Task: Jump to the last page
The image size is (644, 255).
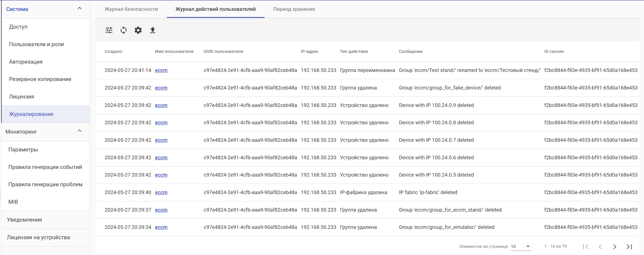Action: [629, 246]
